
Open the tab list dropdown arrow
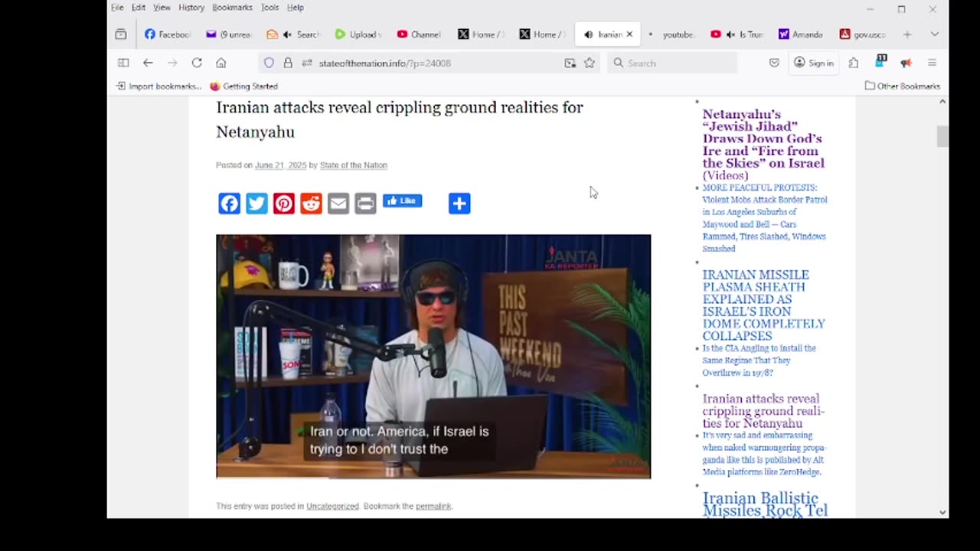934,34
